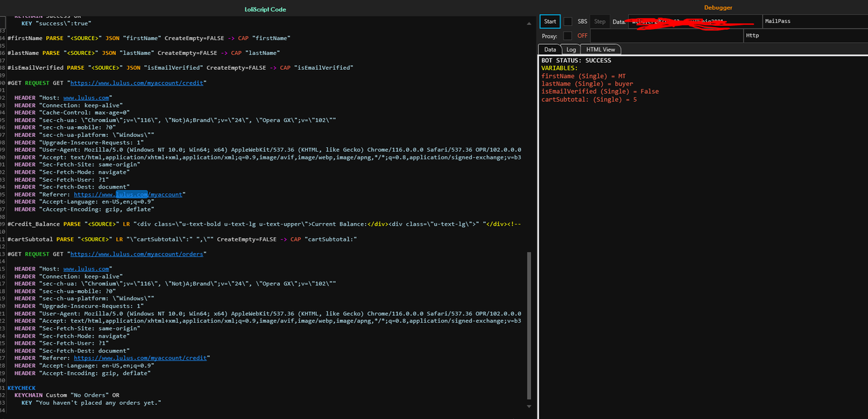Open the MailPass wordlist type dropdown
The height and width of the screenshot is (419, 868).
point(814,22)
